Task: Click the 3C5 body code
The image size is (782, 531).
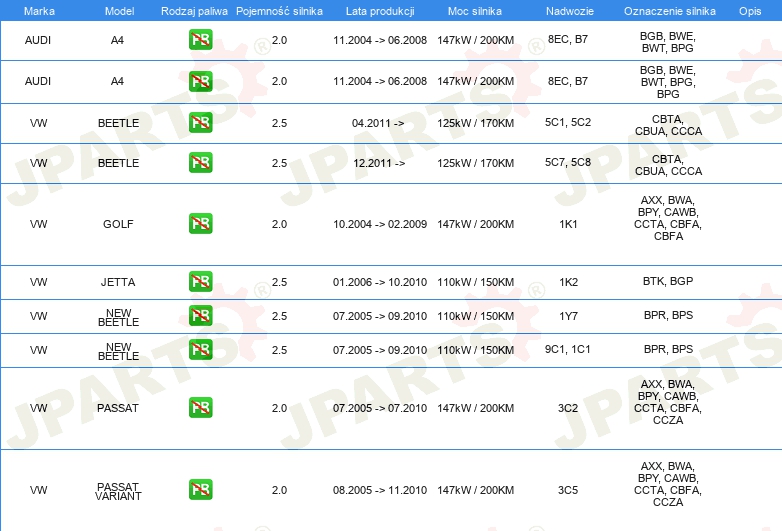Action: tap(568, 490)
